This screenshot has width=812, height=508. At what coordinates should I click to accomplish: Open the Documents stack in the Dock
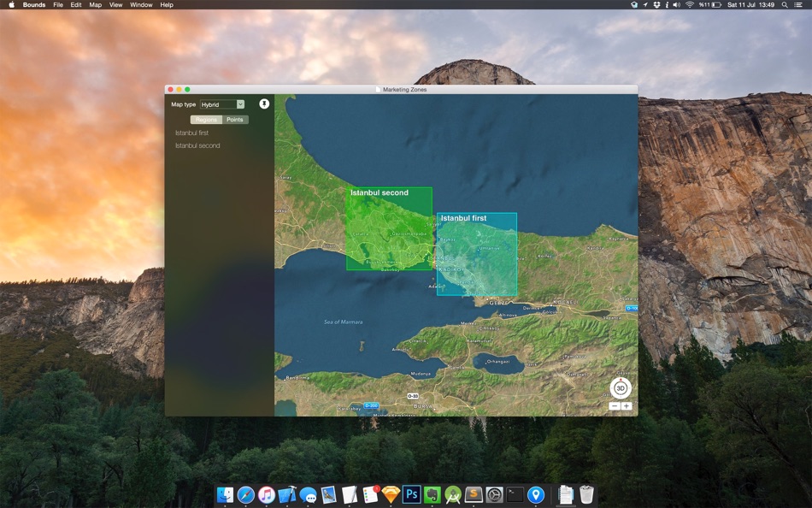click(x=566, y=494)
